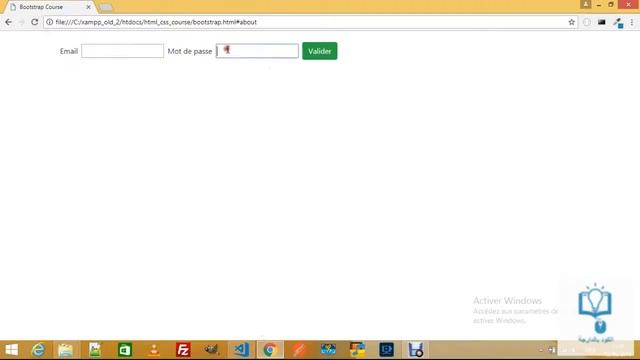Launch Internet Explorer from taskbar
640x360 pixels.
[x=38, y=350]
